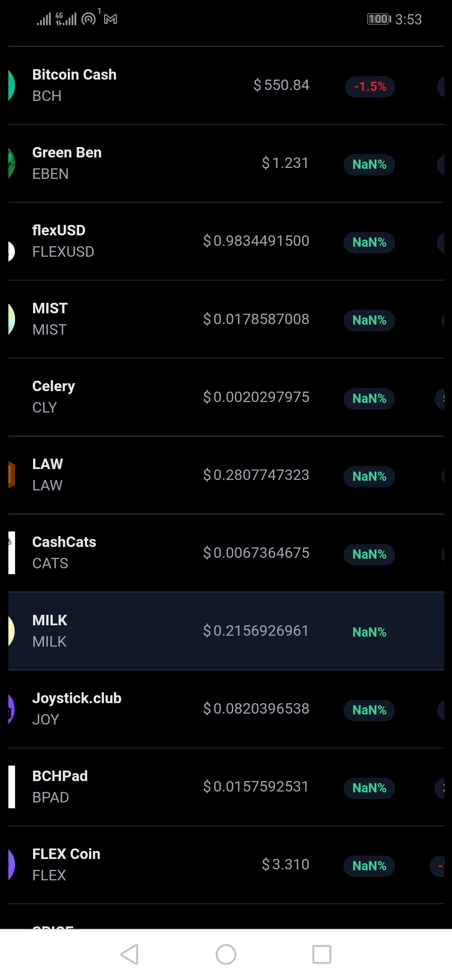Tap the MILK token logo

click(12, 631)
